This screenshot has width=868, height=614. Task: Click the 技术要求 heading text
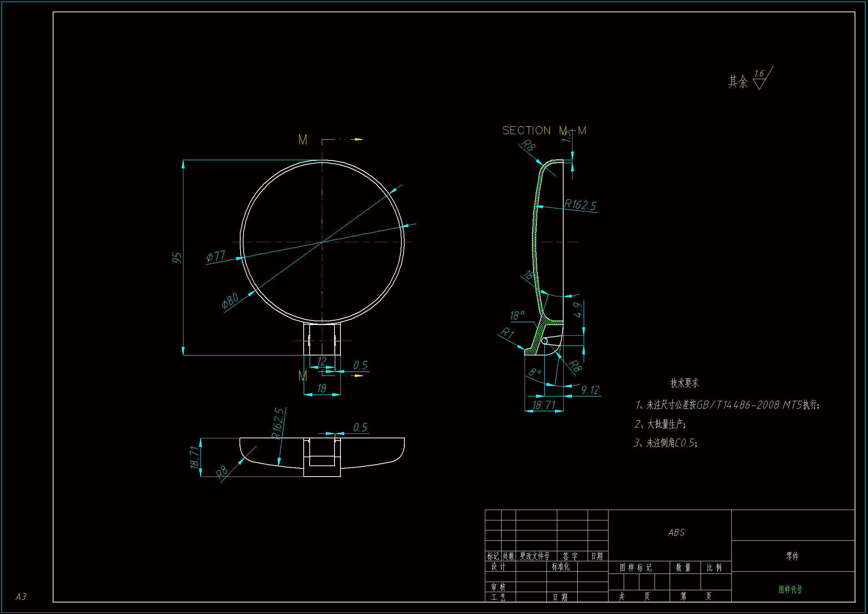coord(684,383)
